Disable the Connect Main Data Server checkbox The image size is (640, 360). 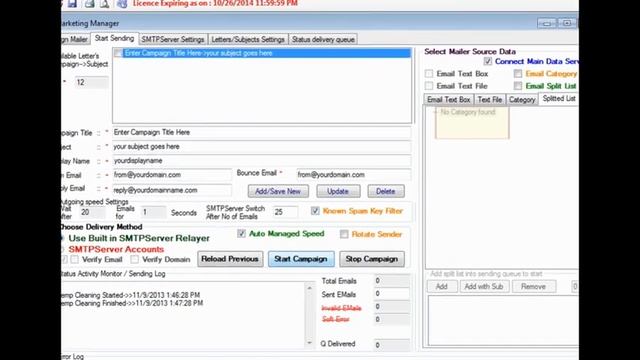487,61
